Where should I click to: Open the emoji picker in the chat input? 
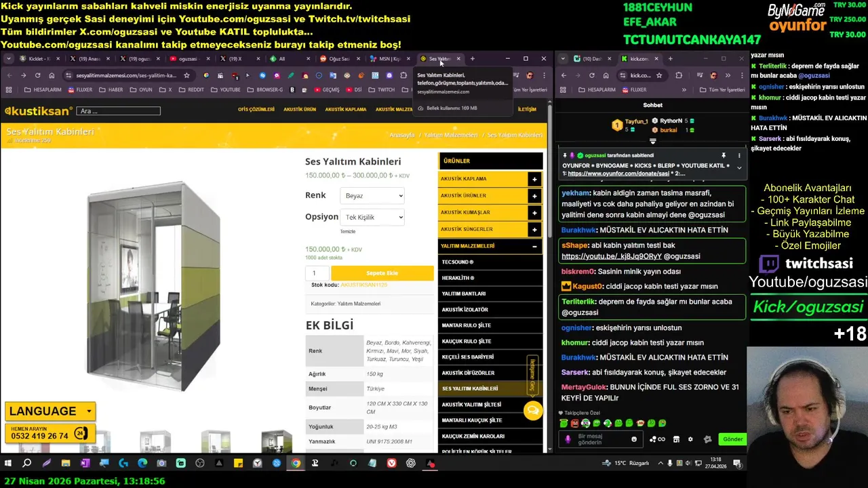tap(634, 439)
